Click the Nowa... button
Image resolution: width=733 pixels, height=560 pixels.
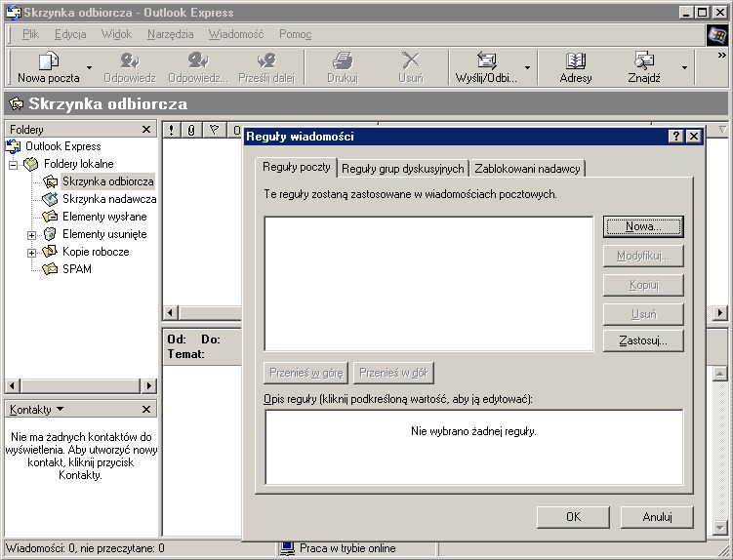643,226
